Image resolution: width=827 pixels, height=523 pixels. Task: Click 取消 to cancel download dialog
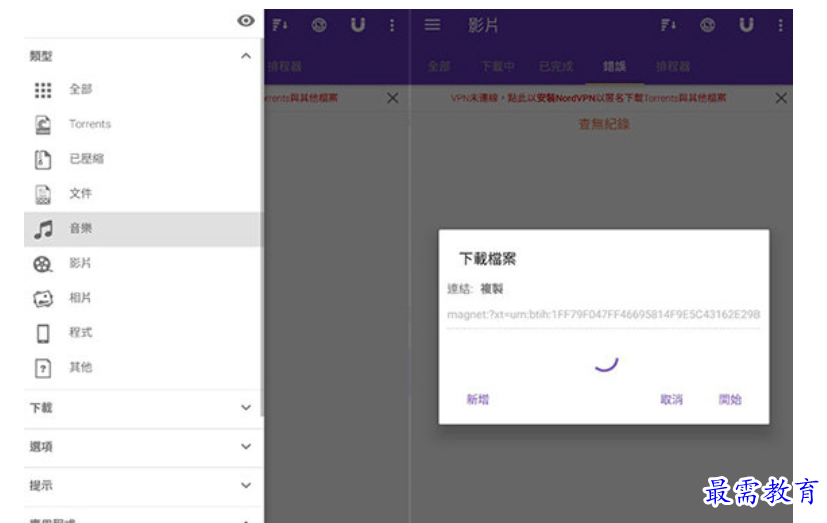[671, 400]
